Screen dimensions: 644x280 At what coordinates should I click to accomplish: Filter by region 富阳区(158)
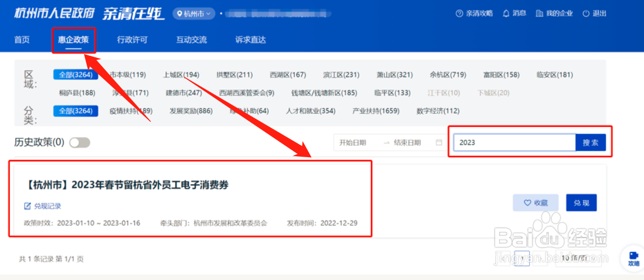pyautogui.click(x=501, y=75)
